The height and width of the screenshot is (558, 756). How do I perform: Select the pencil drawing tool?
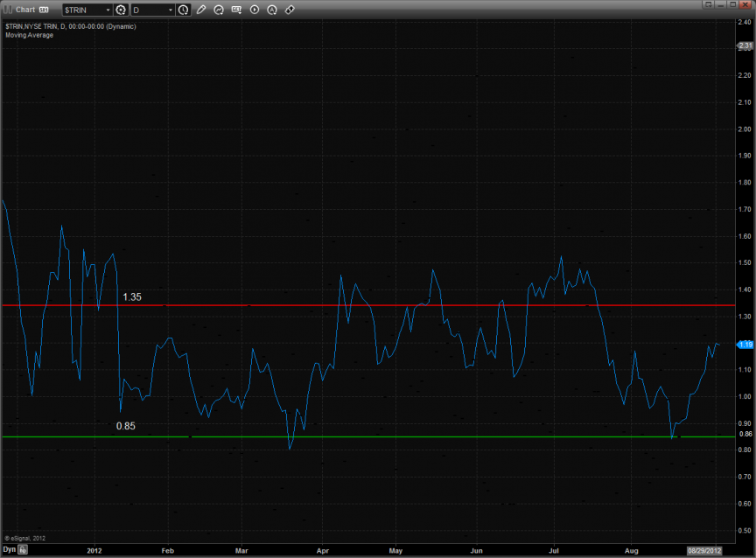click(201, 10)
